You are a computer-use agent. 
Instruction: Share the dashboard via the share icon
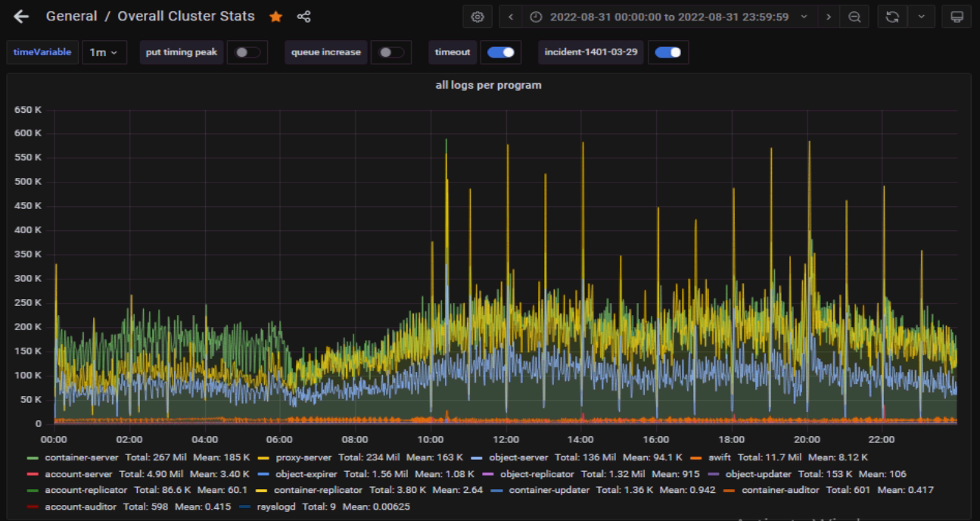[303, 17]
